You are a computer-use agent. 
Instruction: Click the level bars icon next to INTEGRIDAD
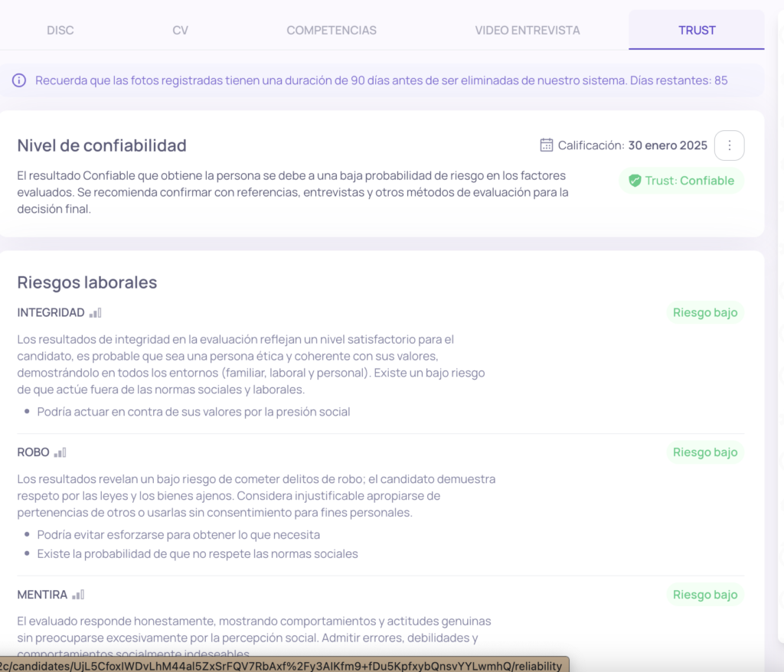click(x=95, y=312)
